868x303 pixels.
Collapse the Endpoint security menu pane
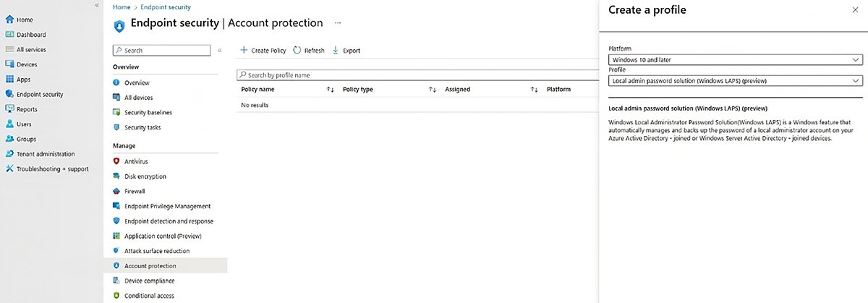[221, 51]
